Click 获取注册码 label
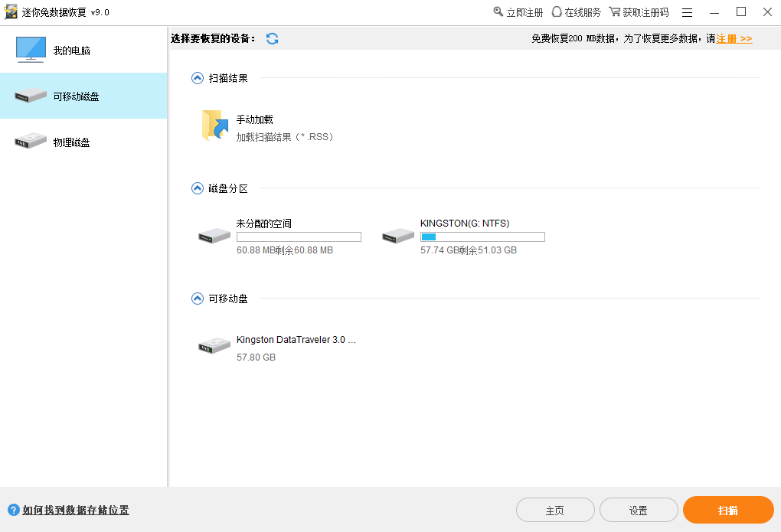This screenshot has width=781, height=532. click(645, 12)
